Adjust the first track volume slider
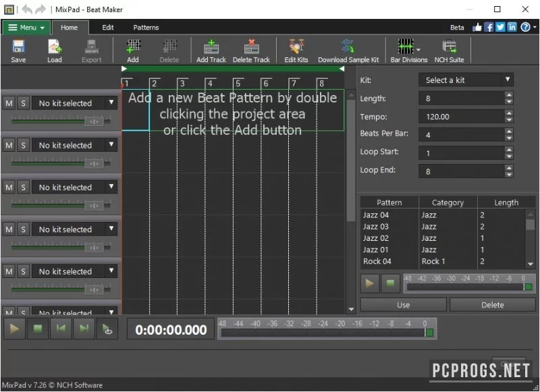The width and height of the screenshot is (540, 392). pyautogui.click(x=94, y=121)
